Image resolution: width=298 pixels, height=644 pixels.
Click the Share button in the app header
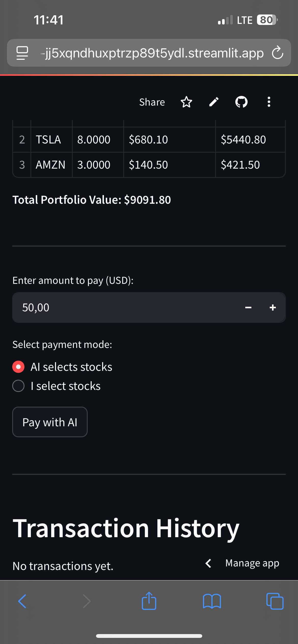(x=152, y=102)
